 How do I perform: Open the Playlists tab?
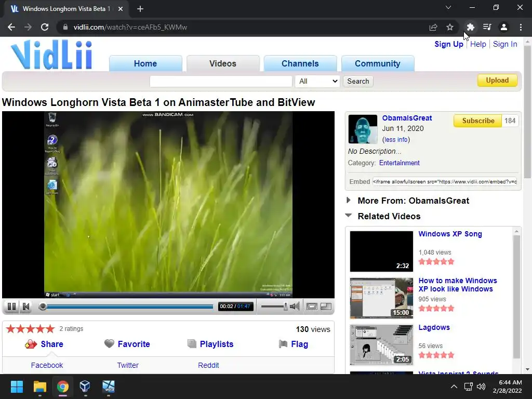[217, 344]
